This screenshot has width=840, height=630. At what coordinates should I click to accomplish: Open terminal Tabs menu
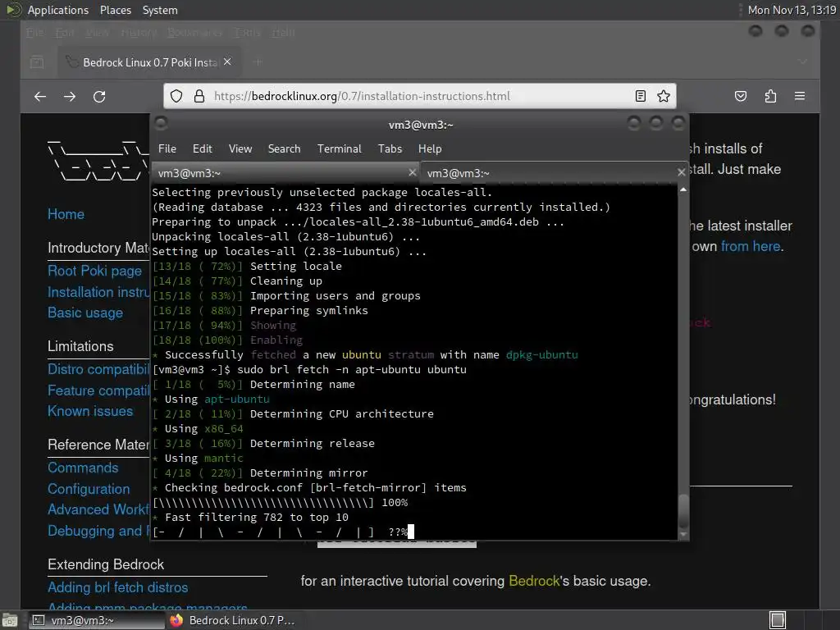[x=390, y=149]
